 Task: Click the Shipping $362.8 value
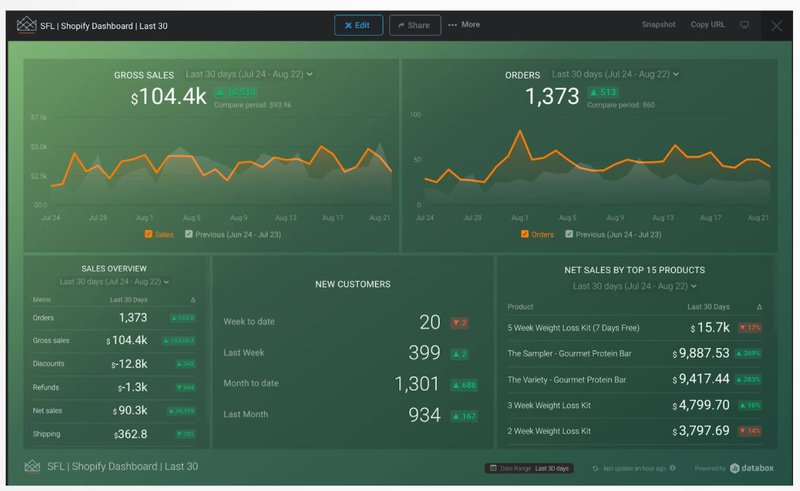(131, 434)
